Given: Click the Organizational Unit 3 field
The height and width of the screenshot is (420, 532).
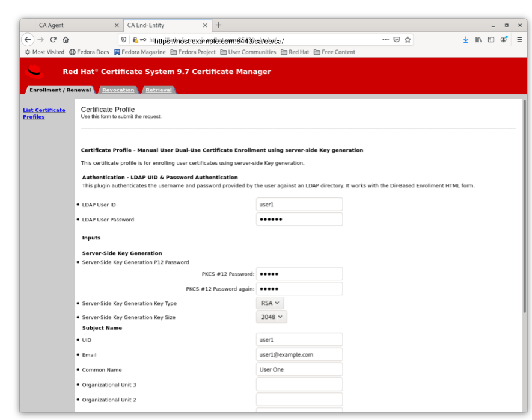Looking at the screenshot, I should (x=299, y=384).
